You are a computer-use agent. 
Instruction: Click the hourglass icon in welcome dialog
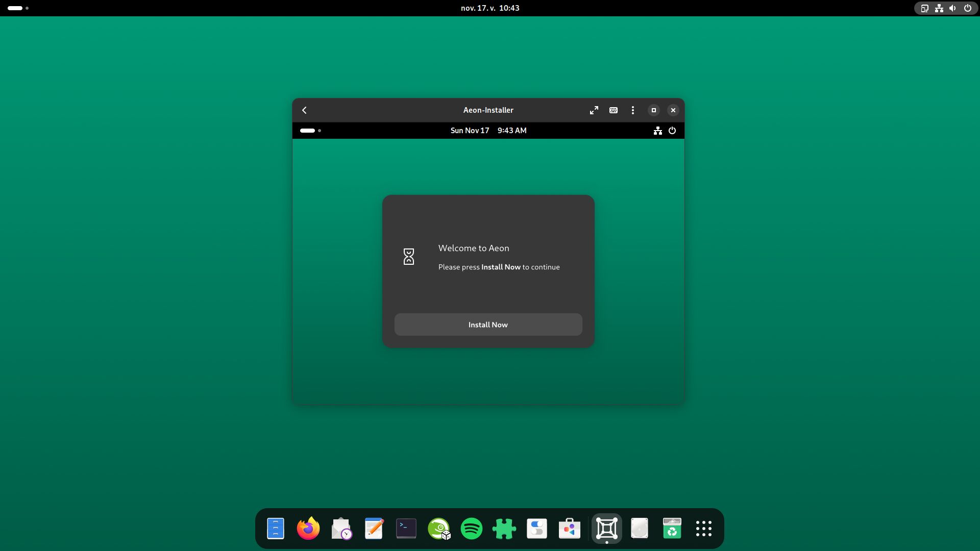pyautogui.click(x=409, y=257)
